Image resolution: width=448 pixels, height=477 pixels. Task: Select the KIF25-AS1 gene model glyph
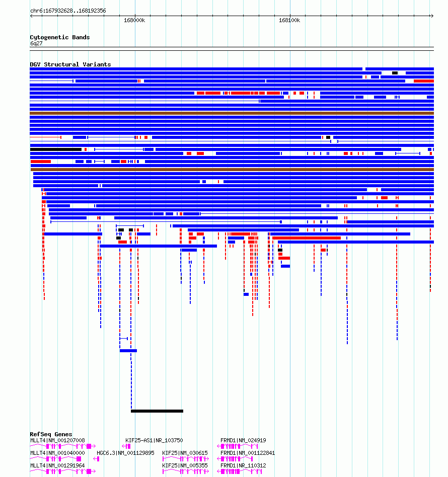pos(126,446)
